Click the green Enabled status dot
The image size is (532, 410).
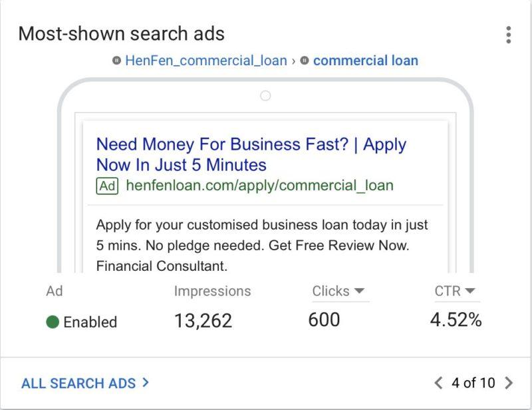click(53, 321)
